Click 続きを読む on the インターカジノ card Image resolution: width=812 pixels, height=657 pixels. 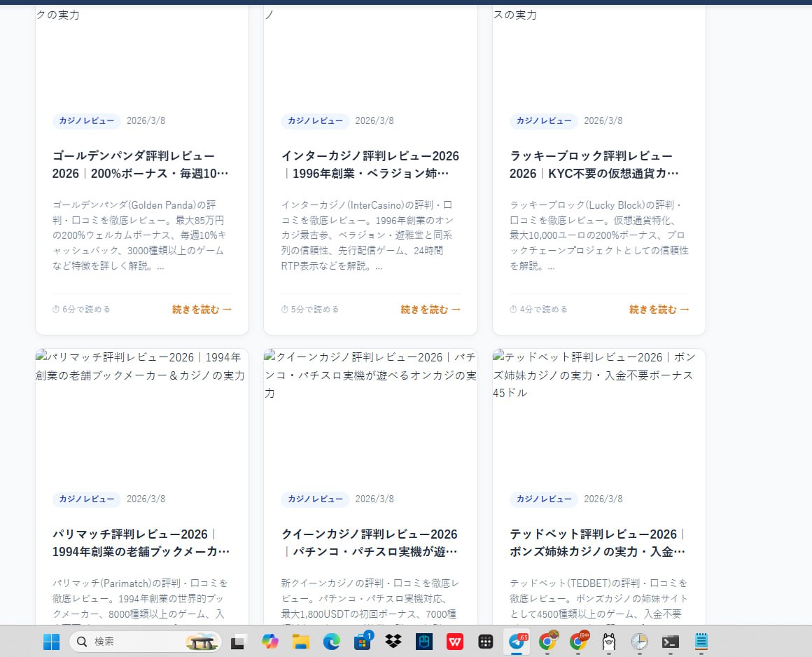coord(430,309)
